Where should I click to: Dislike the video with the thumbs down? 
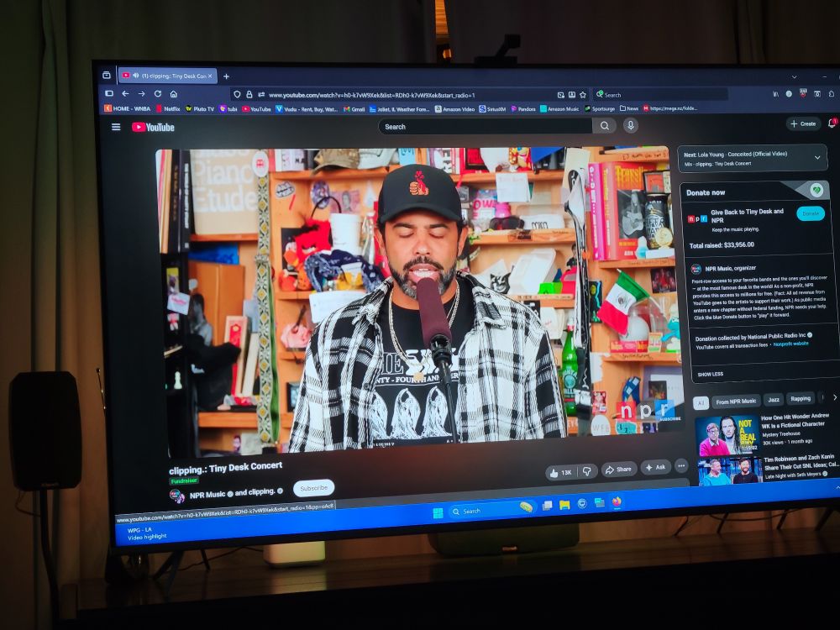click(586, 470)
